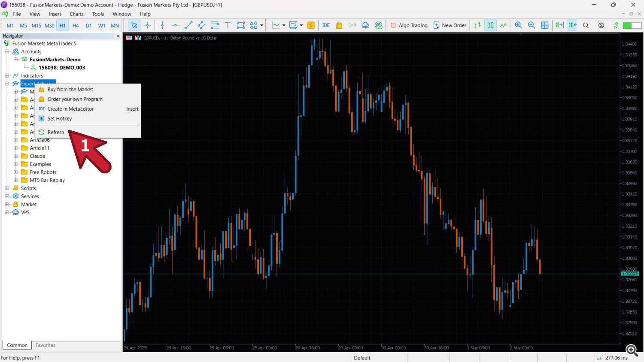Zoom out of the chart

pyautogui.click(x=532, y=25)
